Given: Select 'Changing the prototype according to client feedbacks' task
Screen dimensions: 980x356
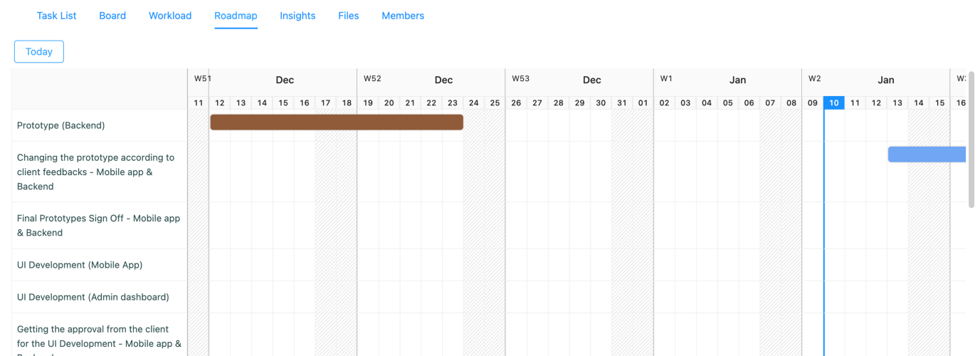Looking at the screenshot, I should 100,172.
